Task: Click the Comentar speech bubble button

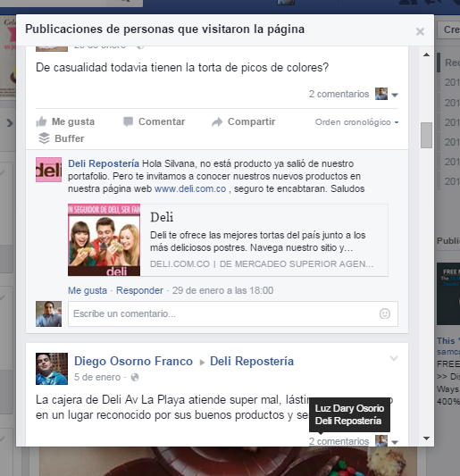Action: pyautogui.click(x=154, y=121)
